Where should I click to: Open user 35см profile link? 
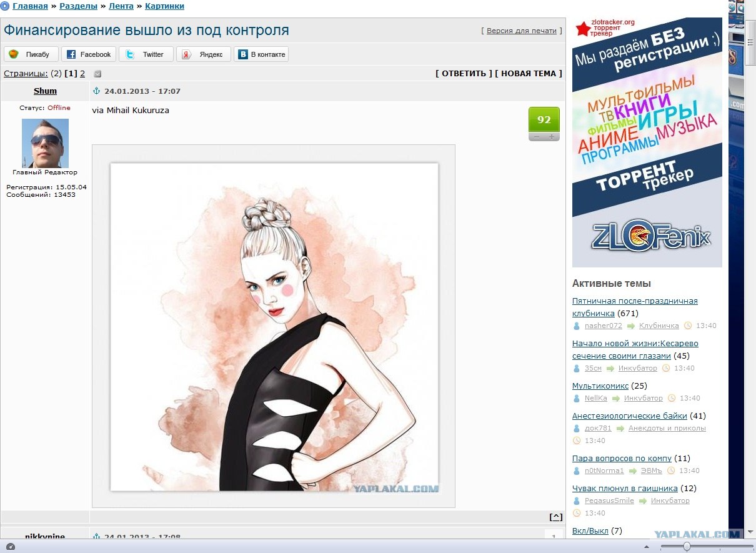coord(593,368)
